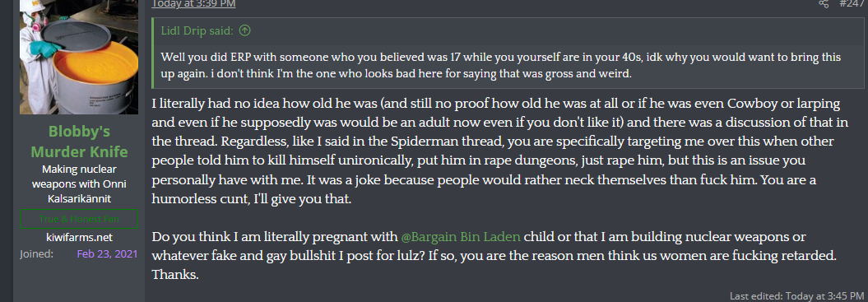The image size is (868, 302).
Task: Click the word Spiderman in the post body
Action: coord(426,141)
